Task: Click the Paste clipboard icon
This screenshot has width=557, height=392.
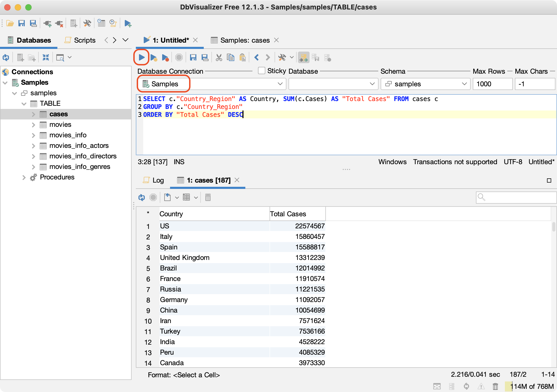Action: (242, 57)
